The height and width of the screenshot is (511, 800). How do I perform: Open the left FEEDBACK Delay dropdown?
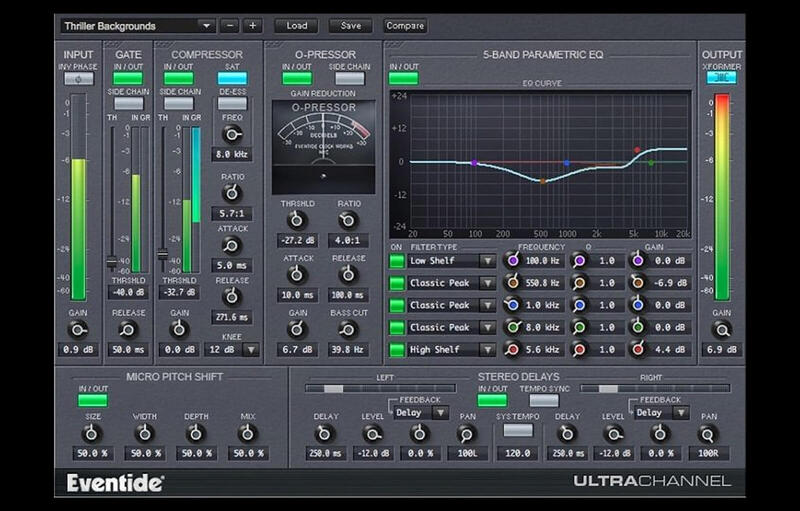pyautogui.click(x=441, y=413)
